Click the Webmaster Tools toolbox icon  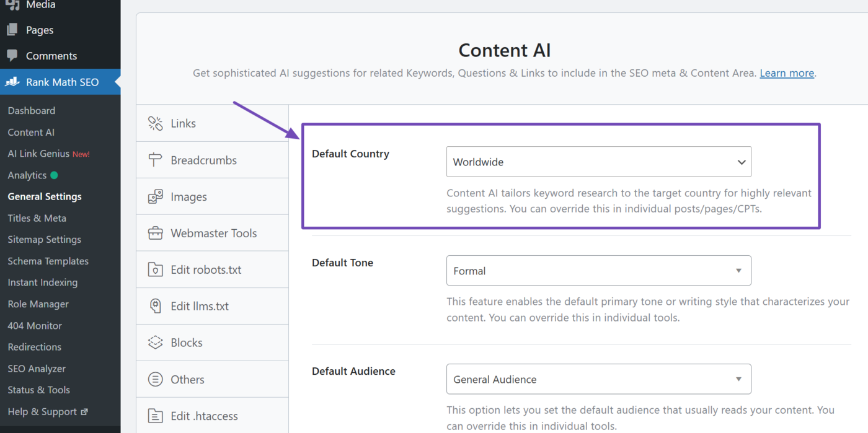[x=155, y=233]
